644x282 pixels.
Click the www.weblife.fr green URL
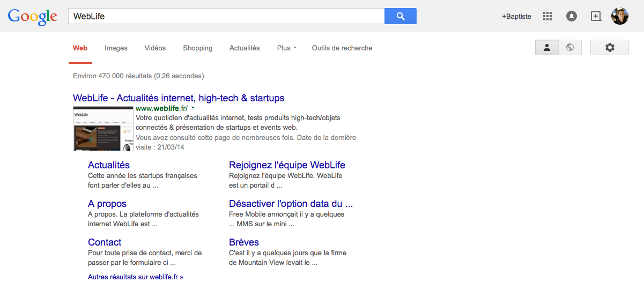161,108
